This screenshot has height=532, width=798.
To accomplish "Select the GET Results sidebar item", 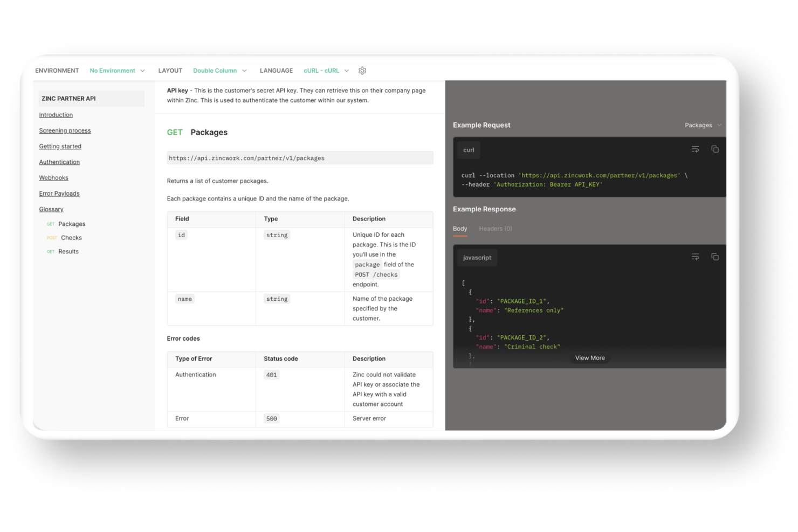I will (x=63, y=252).
